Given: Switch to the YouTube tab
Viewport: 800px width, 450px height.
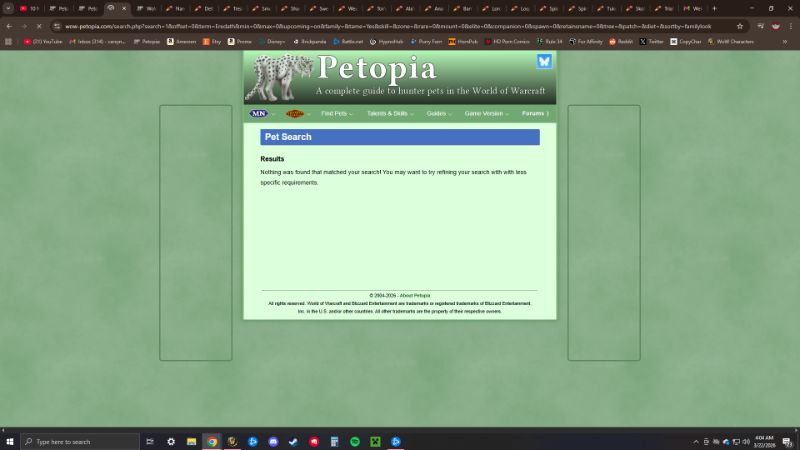Looking at the screenshot, I should 29,8.
